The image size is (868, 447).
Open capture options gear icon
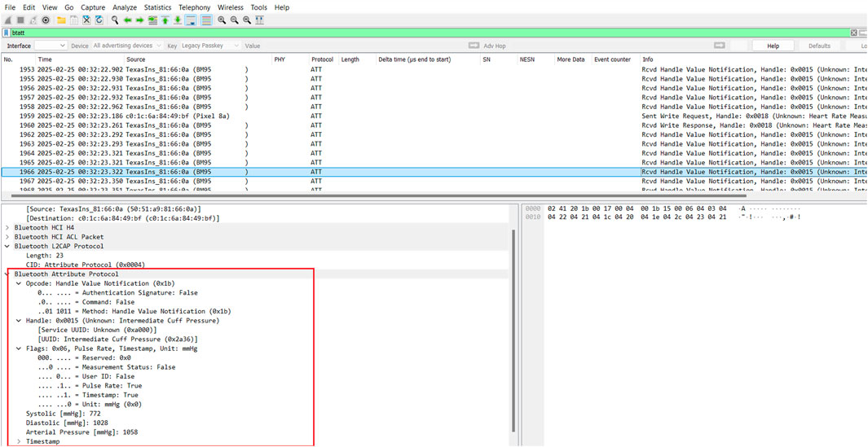point(46,20)
